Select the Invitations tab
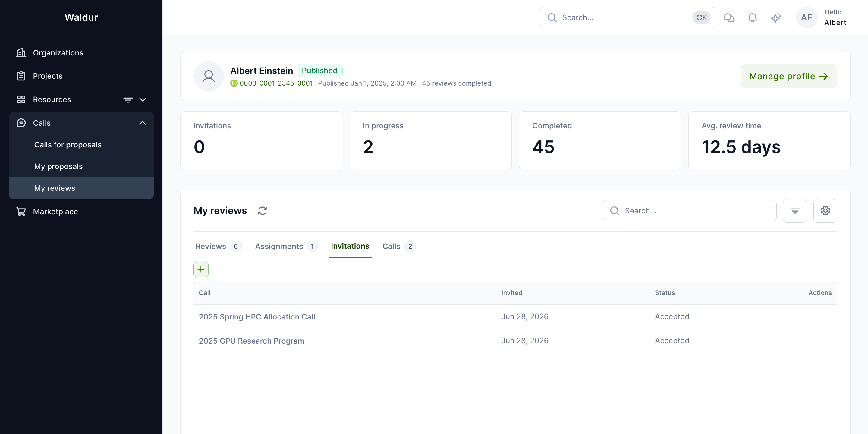 350,246
